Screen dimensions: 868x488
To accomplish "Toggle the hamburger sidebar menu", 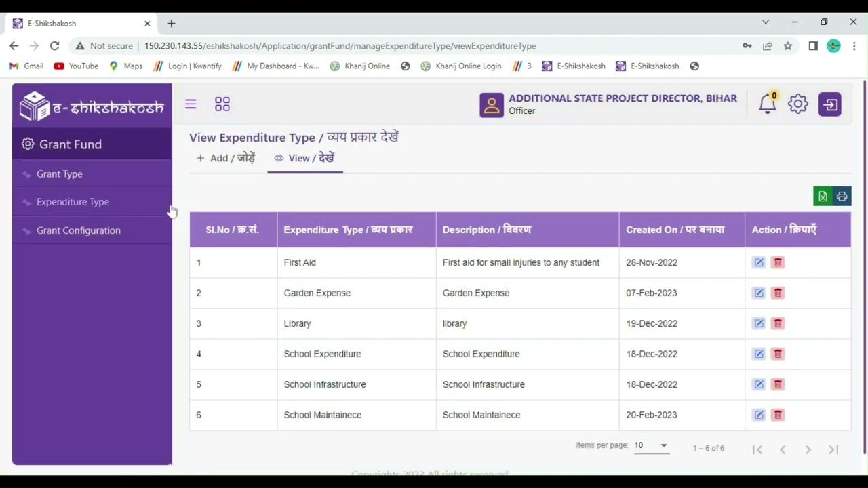I will coord(191,104).
